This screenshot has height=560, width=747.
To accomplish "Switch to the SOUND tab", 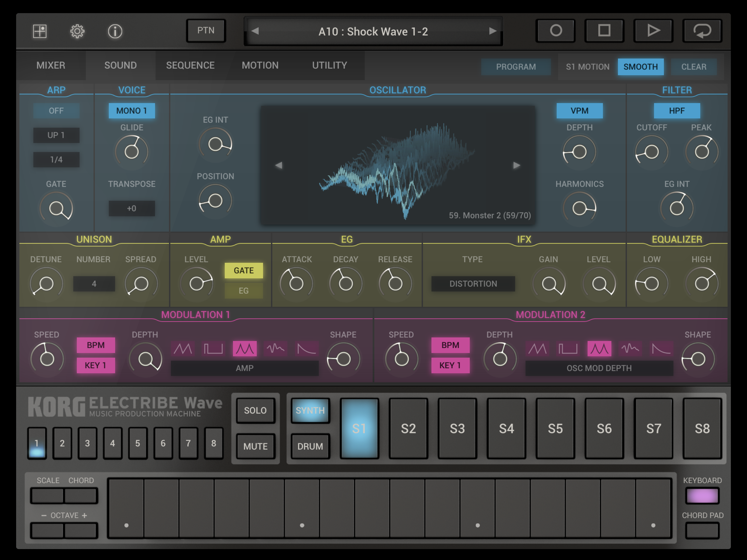I will [x=121, y=65].
